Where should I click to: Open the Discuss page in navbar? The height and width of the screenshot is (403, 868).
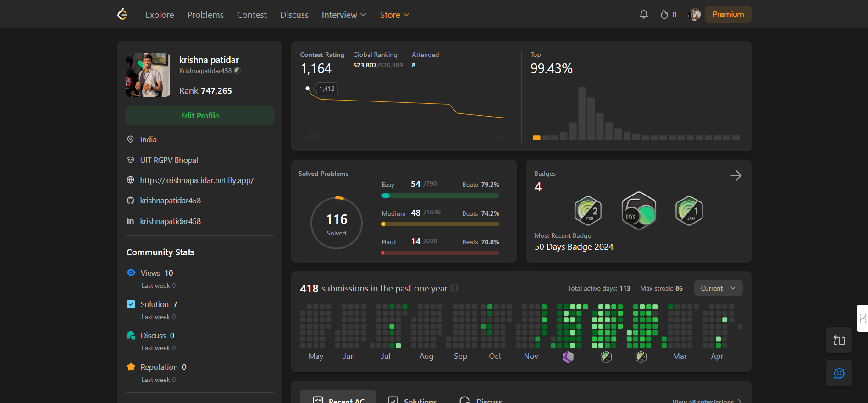pos(294,15)
